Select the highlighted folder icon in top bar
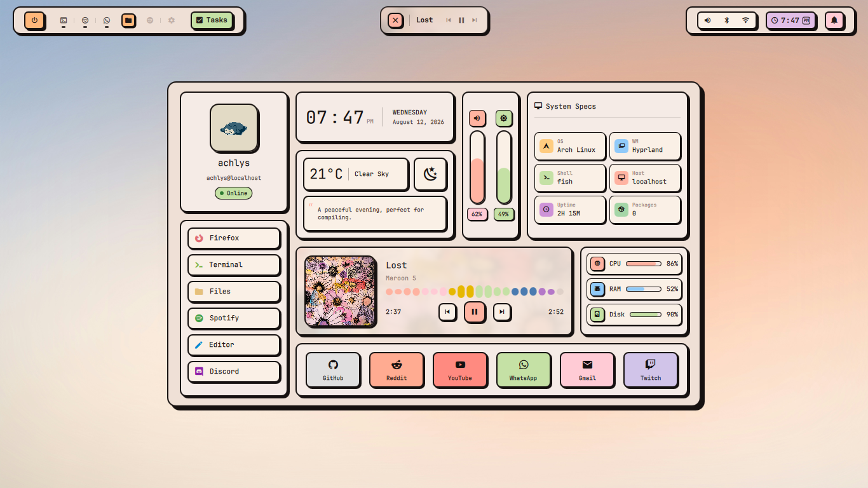This screenshot has width=868, height=488. 128,20
